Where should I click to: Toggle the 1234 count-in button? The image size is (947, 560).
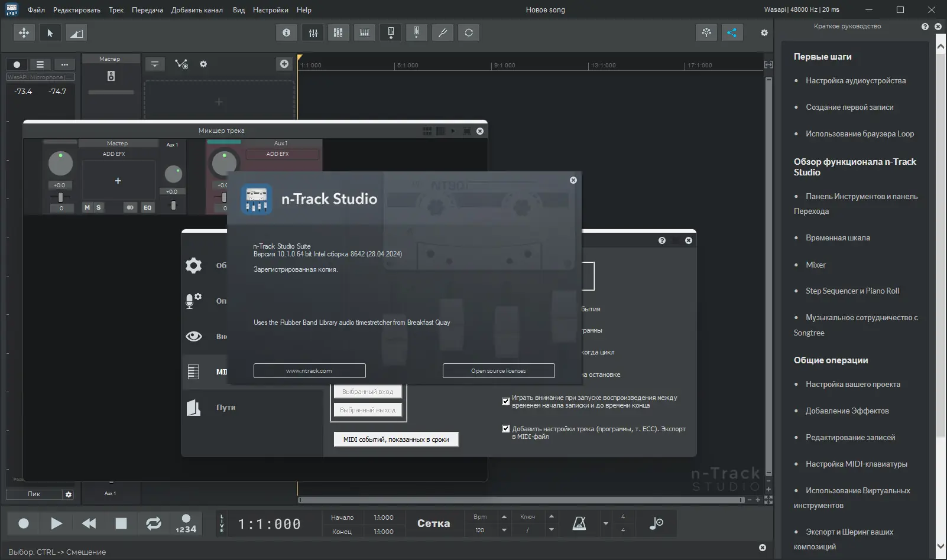click(186, 523)
